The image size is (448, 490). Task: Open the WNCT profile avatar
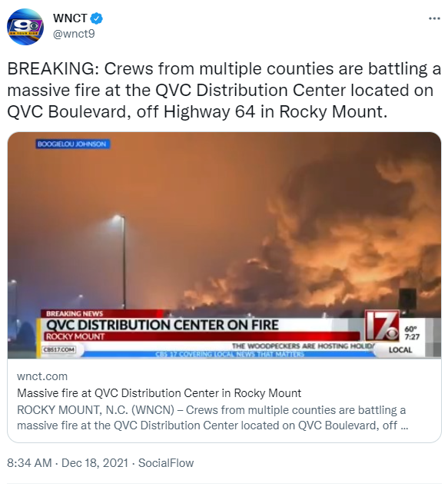point(25,27)
